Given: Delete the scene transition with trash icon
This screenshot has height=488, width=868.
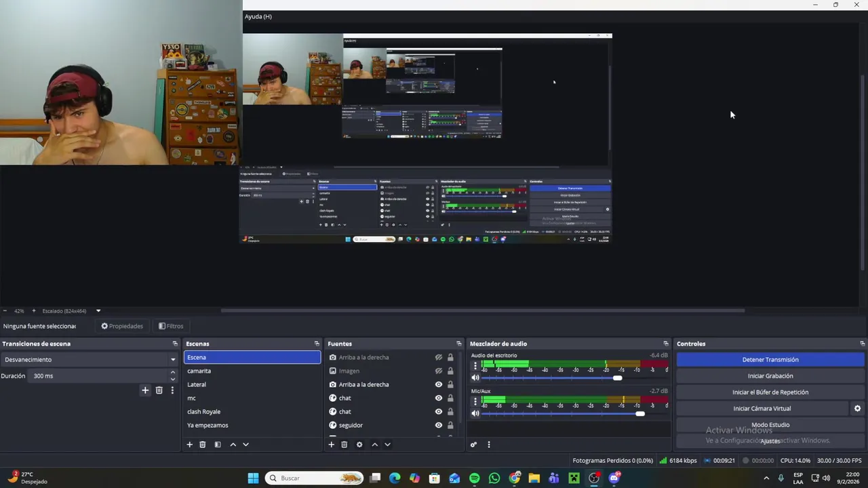Looking at the screenshot, I should coord(159,390).
